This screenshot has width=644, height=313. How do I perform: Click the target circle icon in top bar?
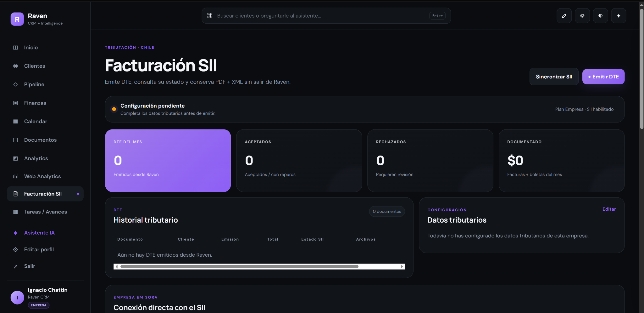click(x=582, y=16)
